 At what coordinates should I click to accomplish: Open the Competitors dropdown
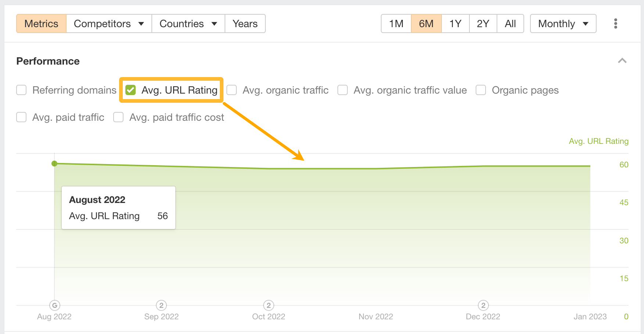coord(108,23)
